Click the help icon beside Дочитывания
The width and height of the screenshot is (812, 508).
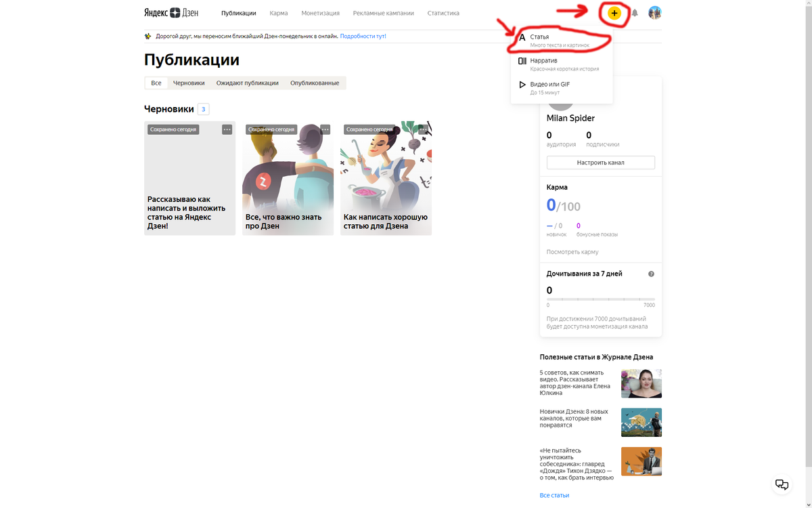[651, 274]
